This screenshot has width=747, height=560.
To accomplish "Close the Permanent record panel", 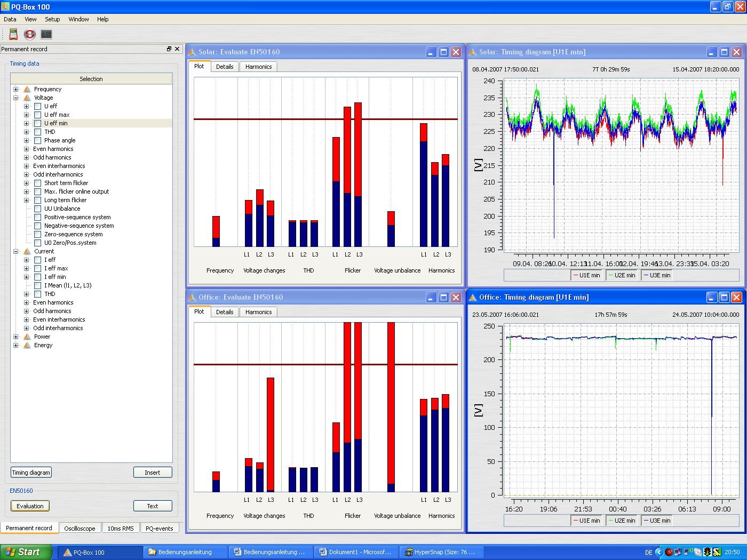I will tap(177, 49).
